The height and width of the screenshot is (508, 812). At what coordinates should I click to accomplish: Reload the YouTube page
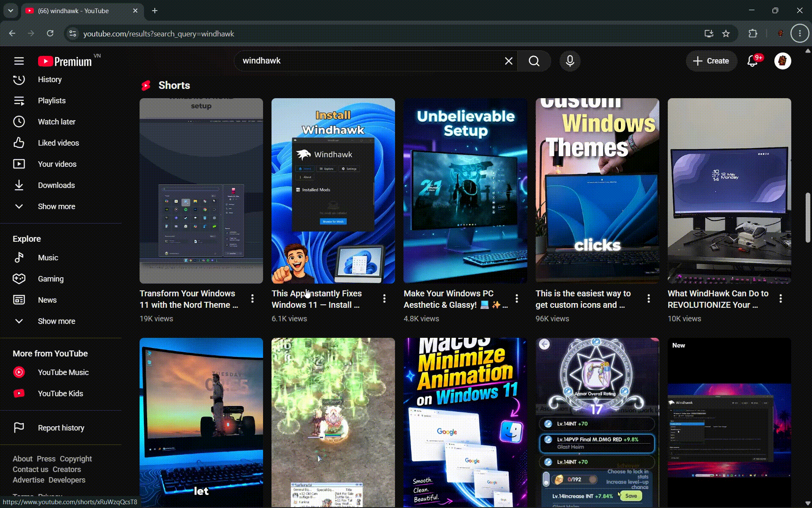(x=50, y=33)
